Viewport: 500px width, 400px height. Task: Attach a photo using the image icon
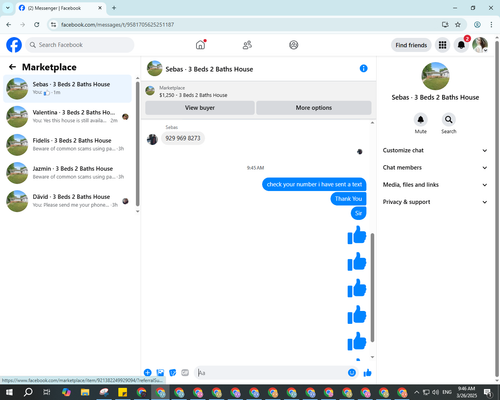160,373
